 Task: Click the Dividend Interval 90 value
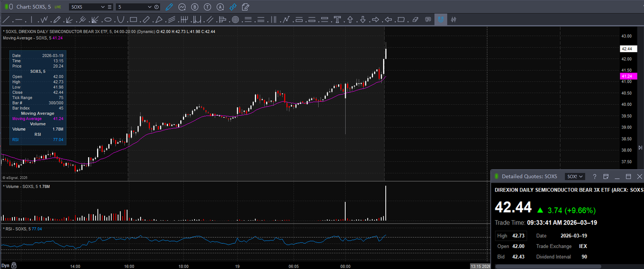pos(584,257)
